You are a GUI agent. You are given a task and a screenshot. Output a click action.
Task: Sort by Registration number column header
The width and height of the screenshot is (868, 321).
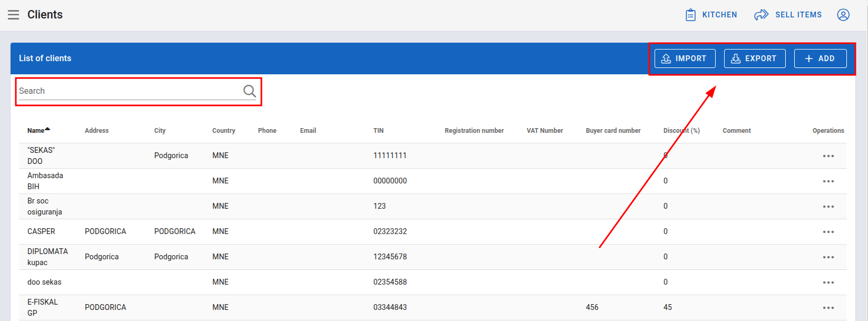tap(474, 131)
